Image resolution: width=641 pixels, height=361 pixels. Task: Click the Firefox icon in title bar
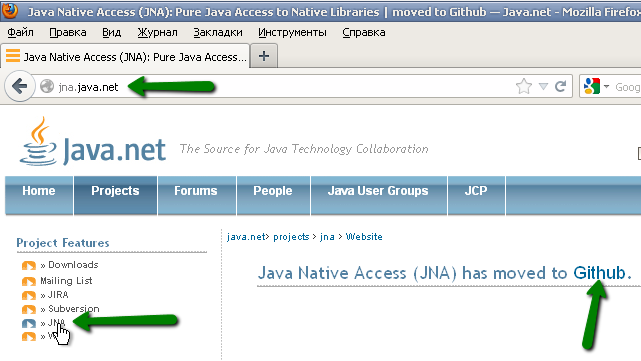tap(9, 11)
